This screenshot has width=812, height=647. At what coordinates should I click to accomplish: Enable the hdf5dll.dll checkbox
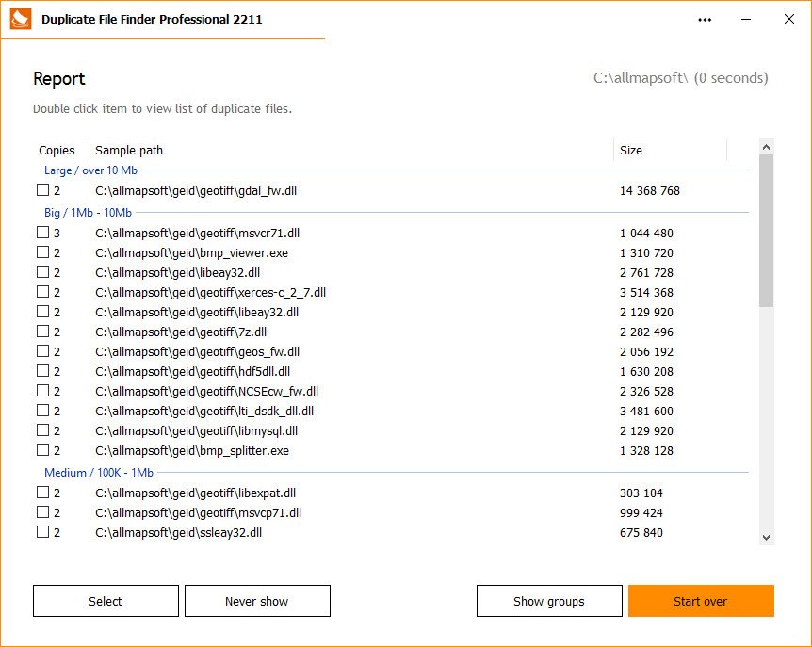coord(43,371)
